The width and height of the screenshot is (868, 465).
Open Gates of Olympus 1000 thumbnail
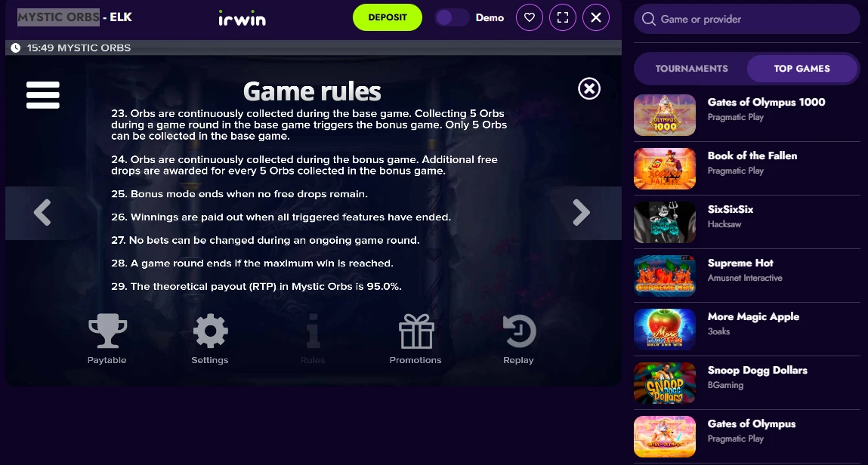(664, 115)
